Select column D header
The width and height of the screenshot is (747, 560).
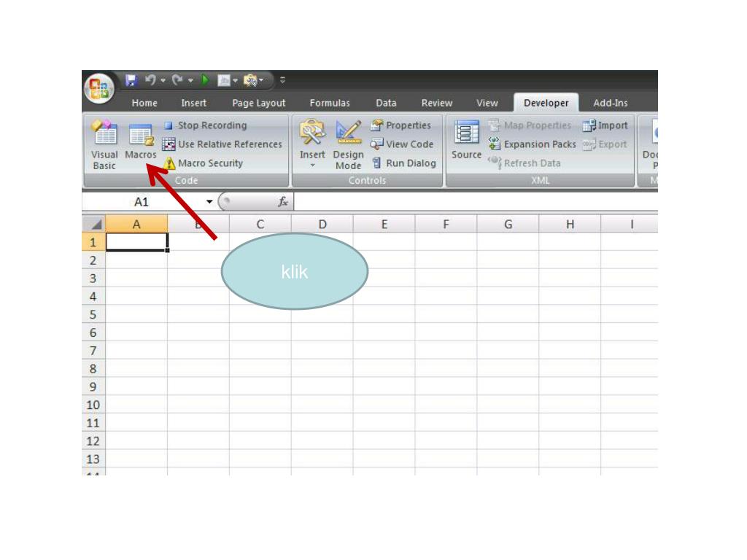coord(322,225)
